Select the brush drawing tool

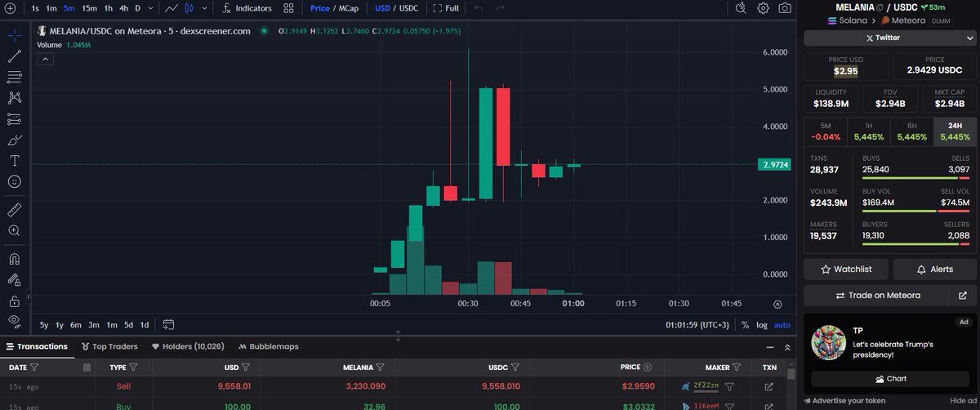click(x=14, y=140)
